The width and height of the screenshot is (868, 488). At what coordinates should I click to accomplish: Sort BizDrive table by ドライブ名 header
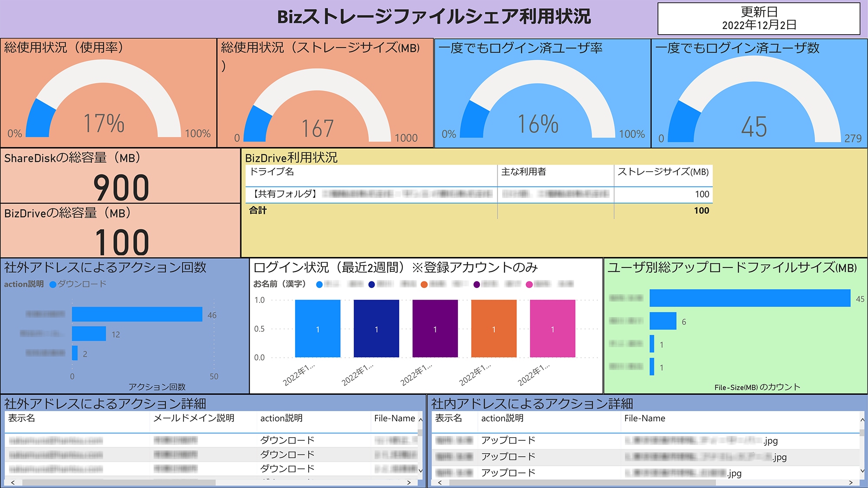click(x=272, y=171)
